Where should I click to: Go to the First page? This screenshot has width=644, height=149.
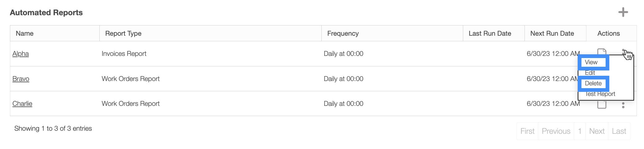click(x=527, y=131)
